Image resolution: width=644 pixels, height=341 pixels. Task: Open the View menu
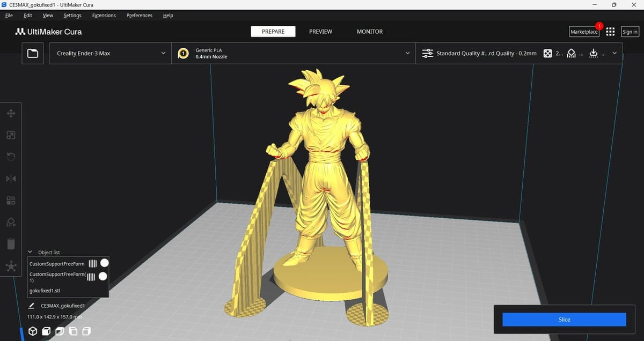point(48,16)
